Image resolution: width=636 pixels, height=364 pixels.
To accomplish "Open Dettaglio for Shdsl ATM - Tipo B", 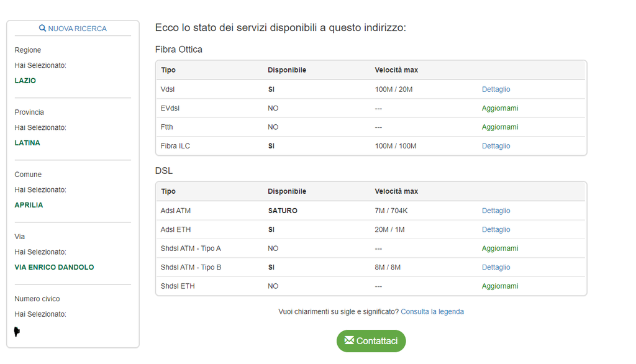I will pyautogui.click(x=496, y=267).
